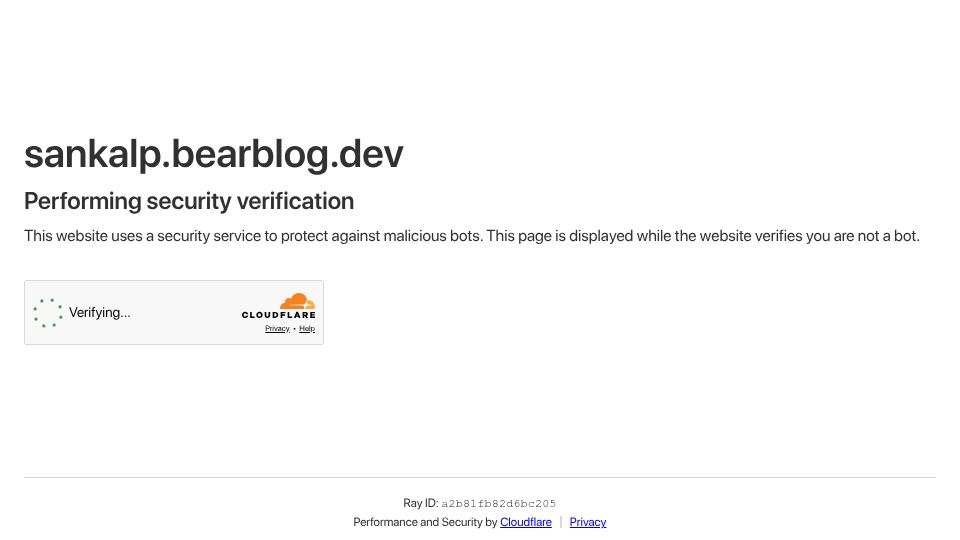Follow the Cloudflare link in the footer
The width and height of the screenshot is (960, 540).
coord(525,522)
